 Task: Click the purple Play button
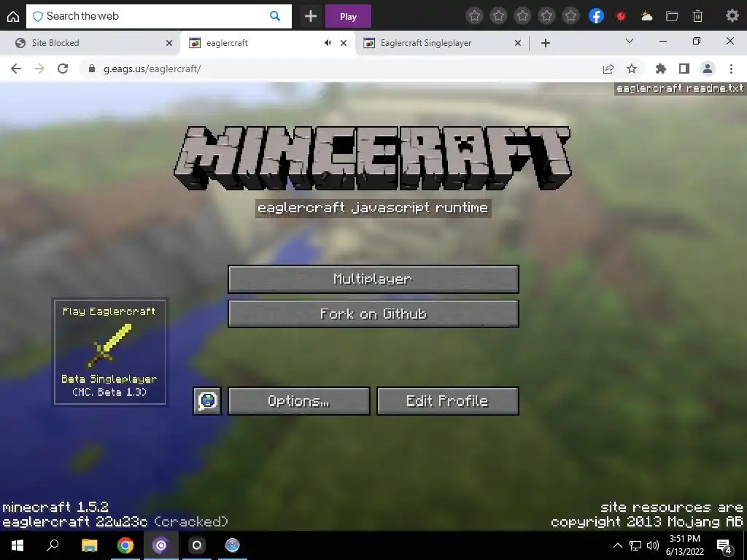[348, 16]
